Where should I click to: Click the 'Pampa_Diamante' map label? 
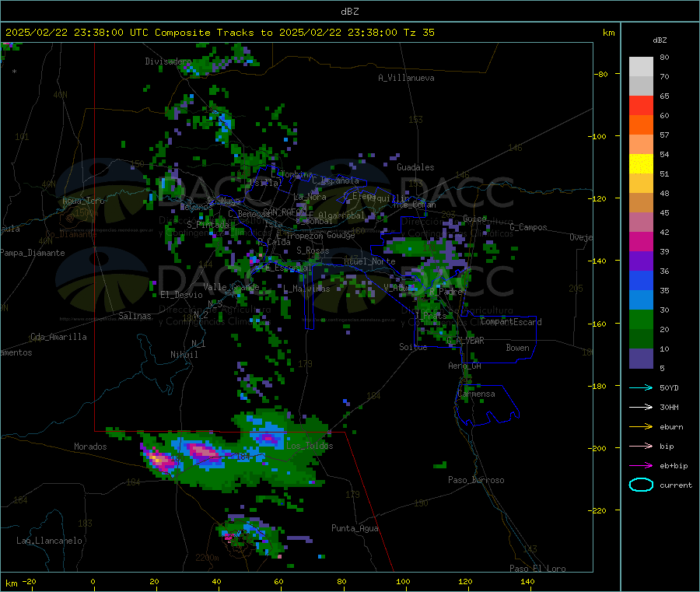tap(32, 253)
